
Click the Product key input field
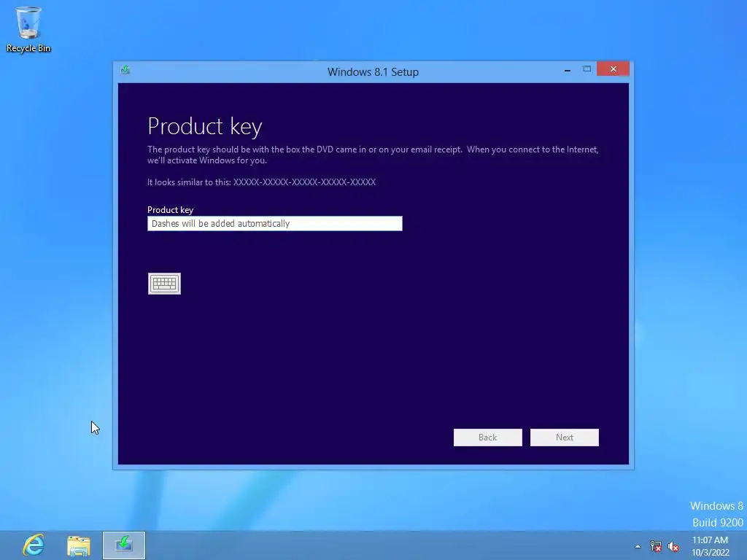coord(275,223)
